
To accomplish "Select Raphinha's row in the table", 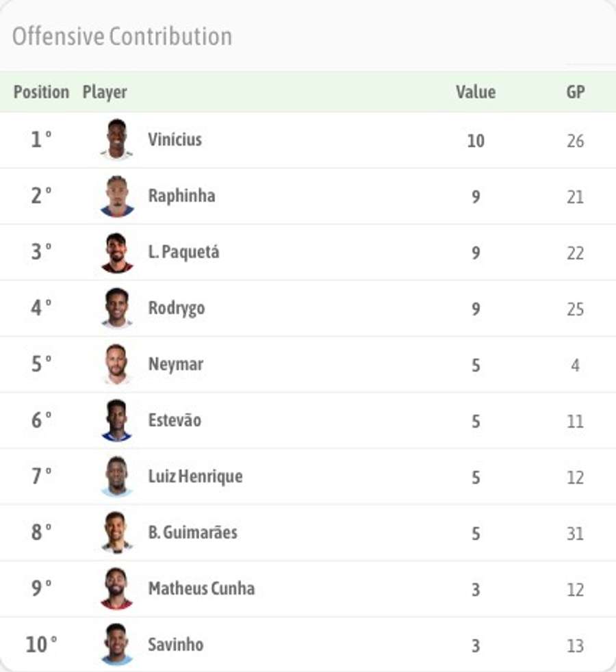I will [x=308, y=196].
